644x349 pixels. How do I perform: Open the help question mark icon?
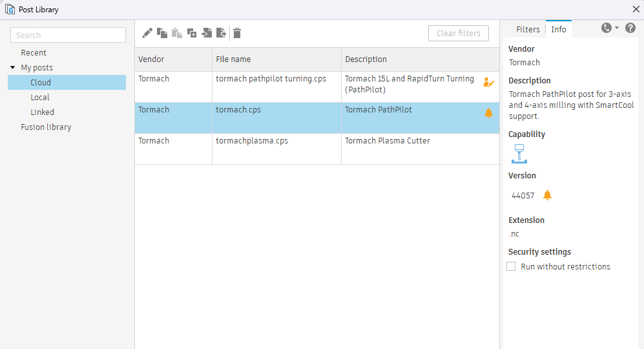tap(630, 28)
